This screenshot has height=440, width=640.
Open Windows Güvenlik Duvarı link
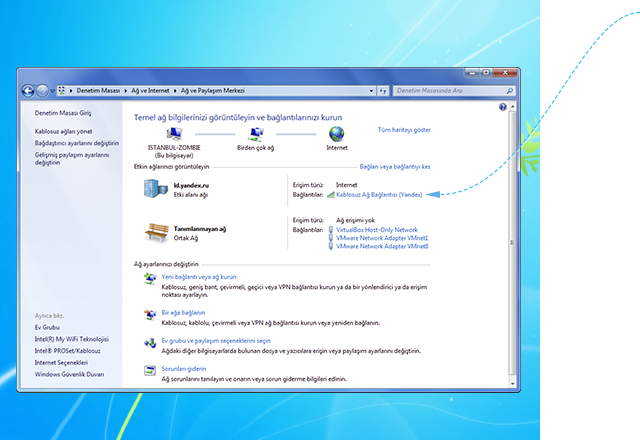(69, 374)
